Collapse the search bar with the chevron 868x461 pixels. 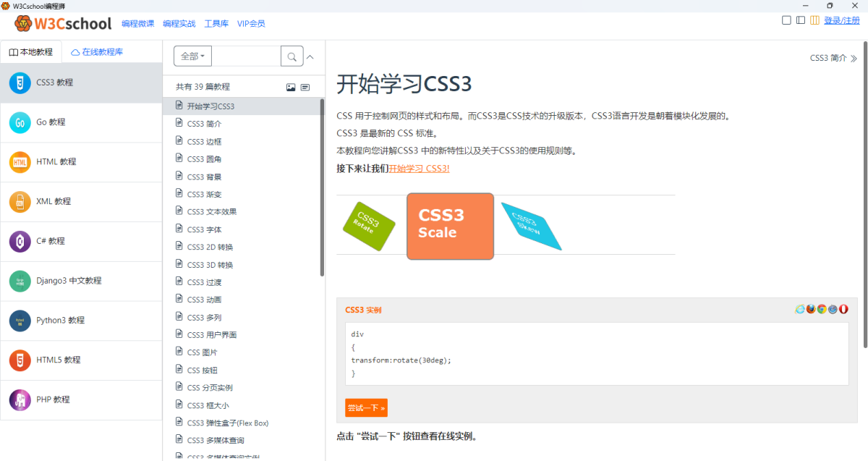[x=310, y=56]
